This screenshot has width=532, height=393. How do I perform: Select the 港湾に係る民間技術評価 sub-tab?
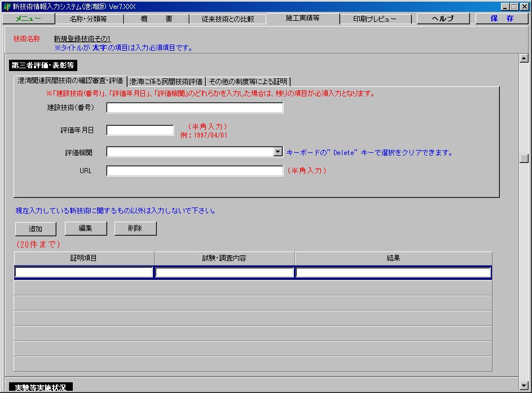pyautogui.click(x=166, y=81)
